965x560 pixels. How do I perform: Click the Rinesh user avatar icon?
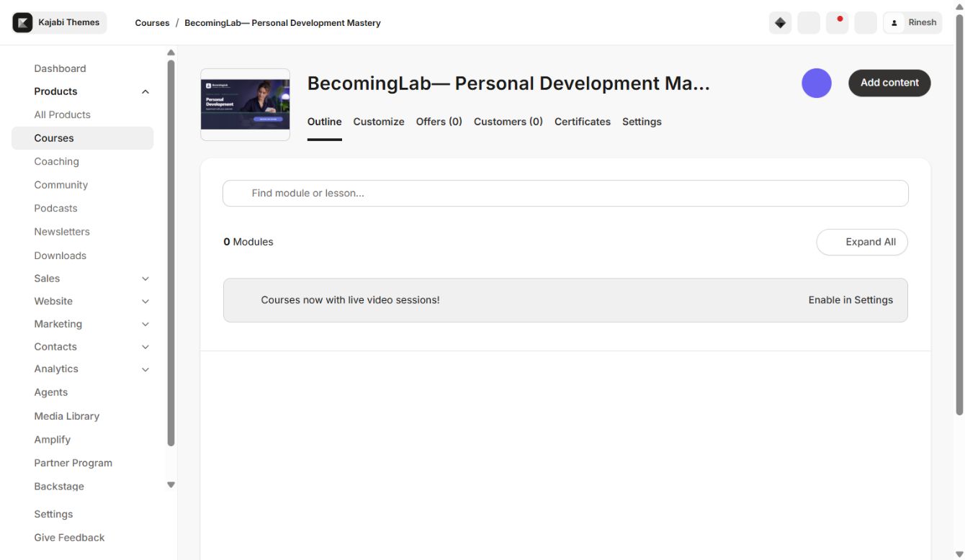[x=894, y=23]
